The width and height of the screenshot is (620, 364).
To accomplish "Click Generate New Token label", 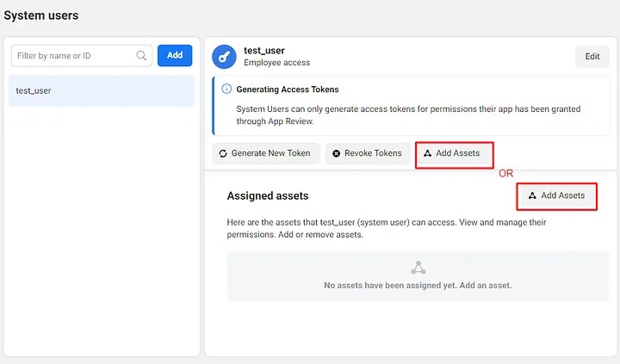I will click(x=271, y=153).
